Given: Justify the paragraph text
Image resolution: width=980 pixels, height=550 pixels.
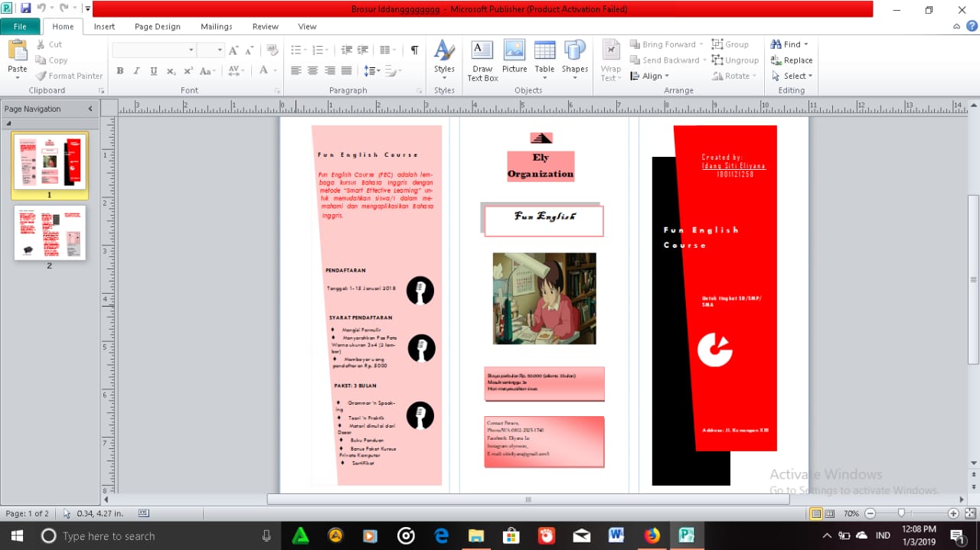Looking at the screenshot, I should 346,70.
